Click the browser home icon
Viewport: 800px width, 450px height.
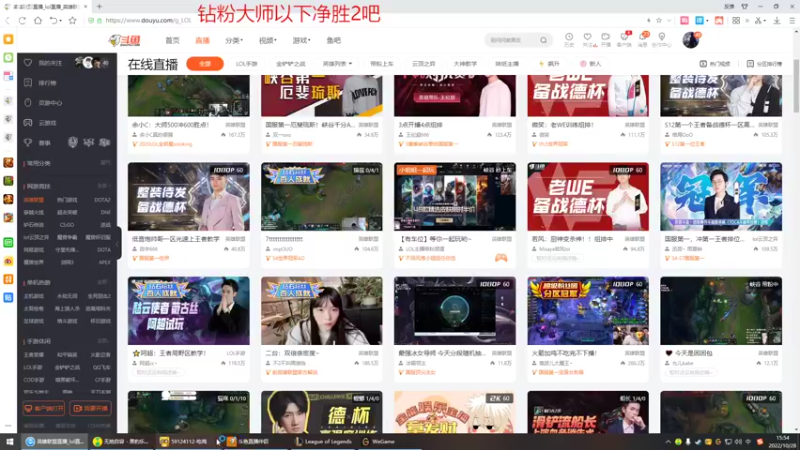(x=38, y=20)
